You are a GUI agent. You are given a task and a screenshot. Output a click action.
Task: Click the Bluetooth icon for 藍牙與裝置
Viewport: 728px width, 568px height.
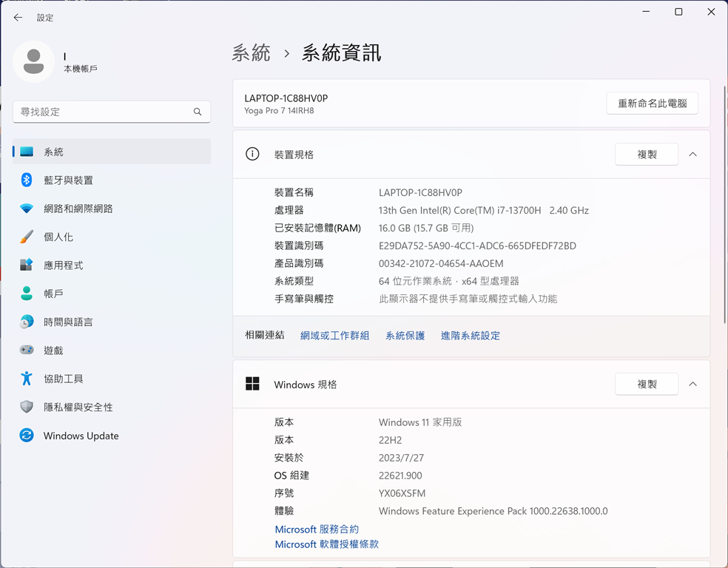tap(27, 180)
